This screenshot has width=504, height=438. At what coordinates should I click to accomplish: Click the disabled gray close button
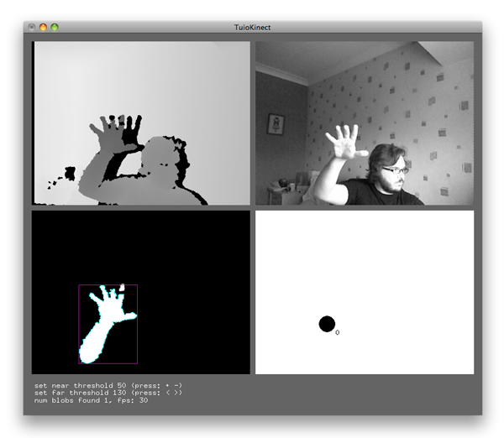click(32, 28)
